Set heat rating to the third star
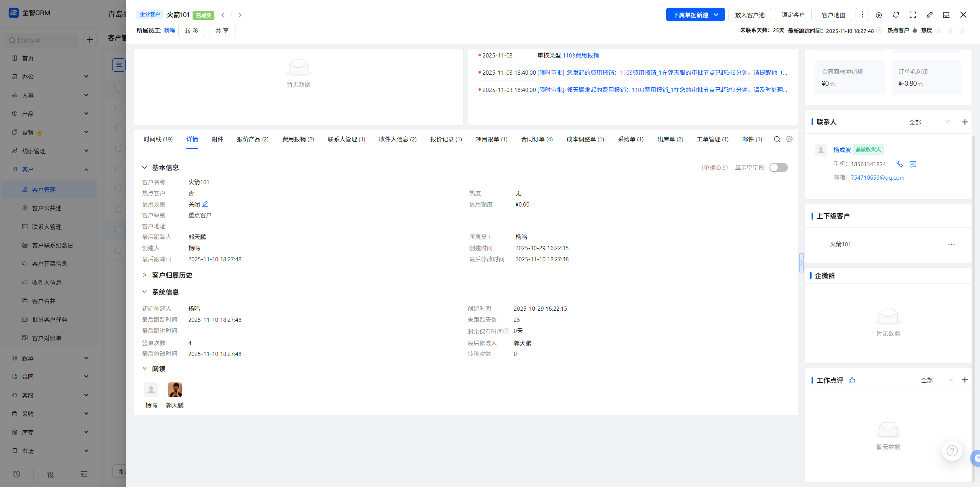The width and height of the screenshot is (980, 487). (x=962, y=31)
